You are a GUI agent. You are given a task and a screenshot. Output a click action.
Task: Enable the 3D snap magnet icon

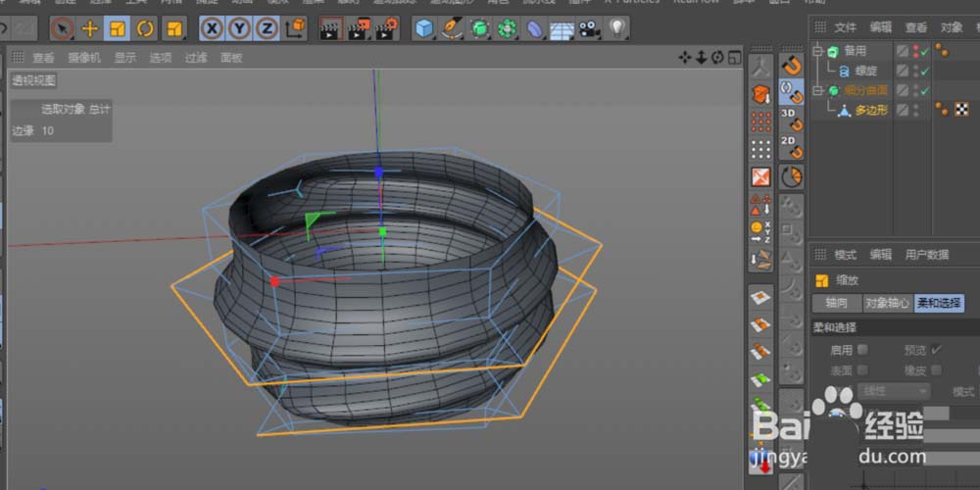[790, 120]
